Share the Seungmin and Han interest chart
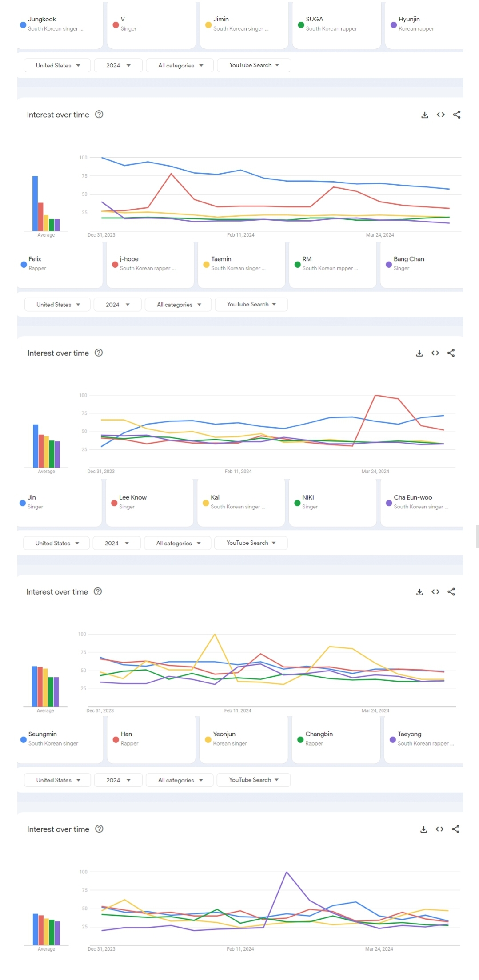 455,829
